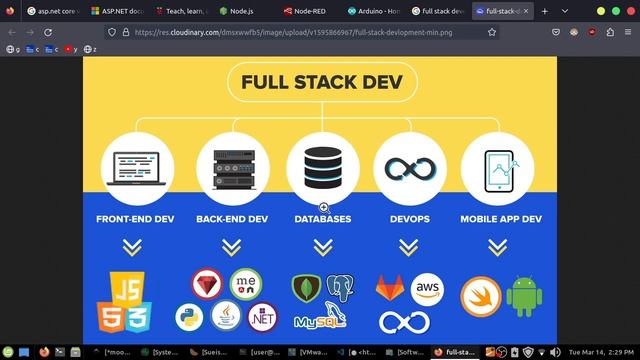Select the full-sta... Firefox taskbar entry
The width and height of the screenshot is (640, 360).
pyautogui.click(x=455, y=352)
